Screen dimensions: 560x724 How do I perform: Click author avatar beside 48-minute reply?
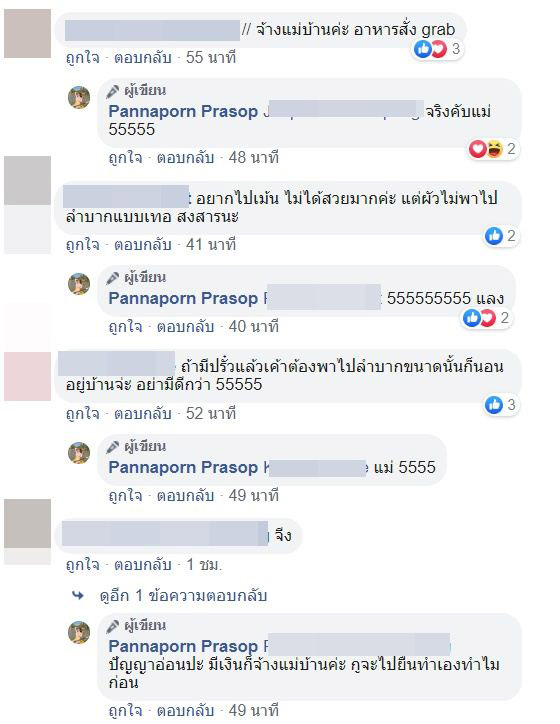coord(79,97)
